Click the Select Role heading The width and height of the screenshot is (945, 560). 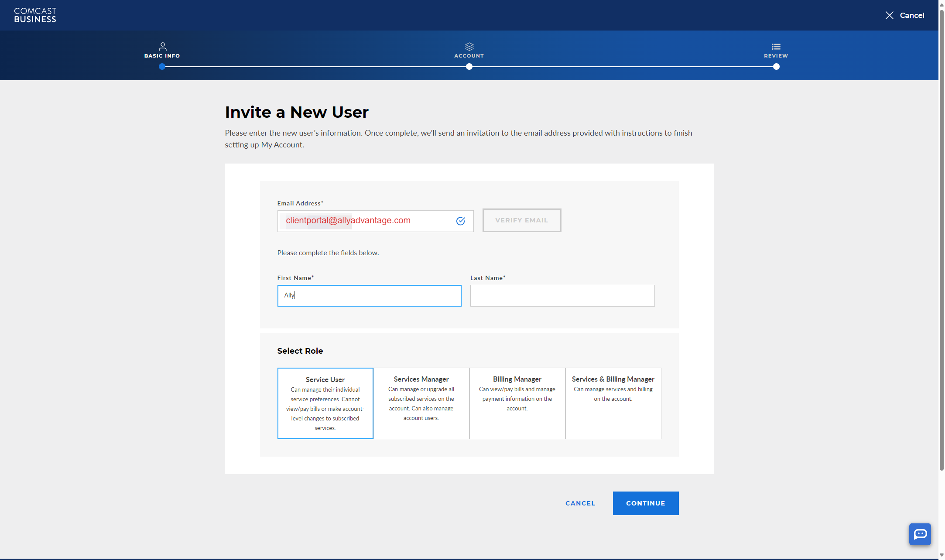(300, 351)
